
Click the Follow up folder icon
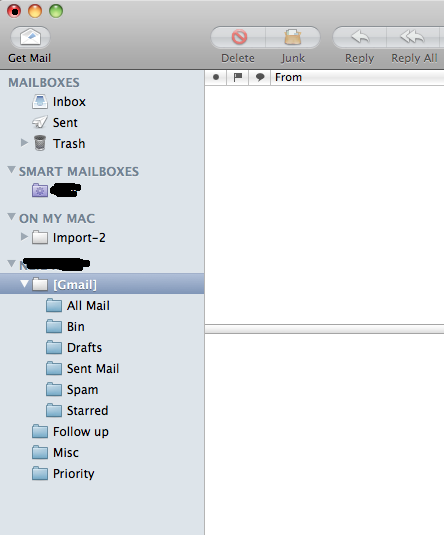[x=40, y=431]
